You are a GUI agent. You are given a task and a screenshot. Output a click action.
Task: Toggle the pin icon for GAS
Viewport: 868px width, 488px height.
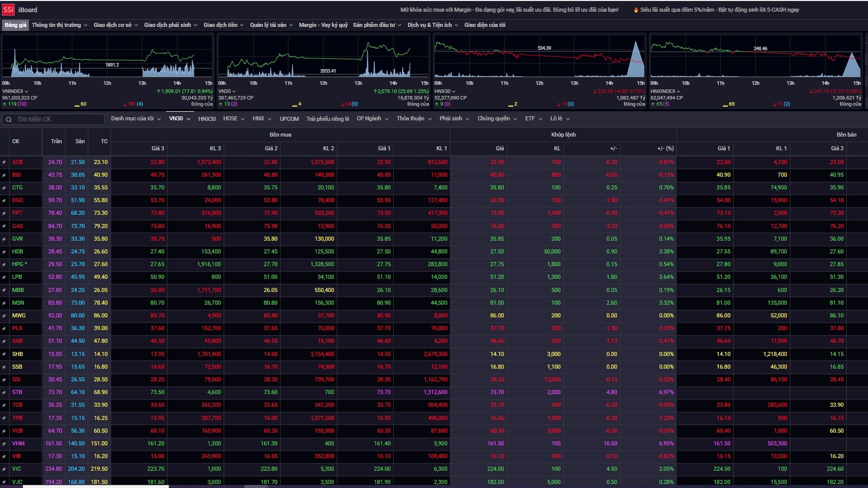4,226
